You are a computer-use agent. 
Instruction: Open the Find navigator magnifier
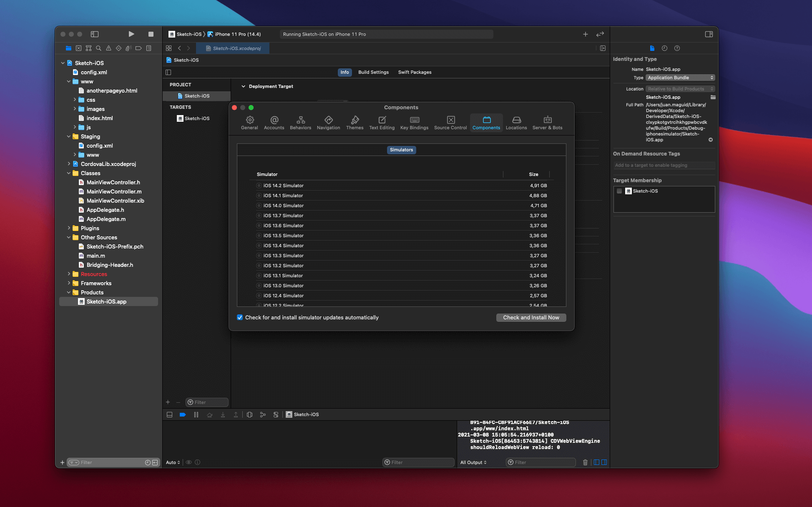point(98,48)
